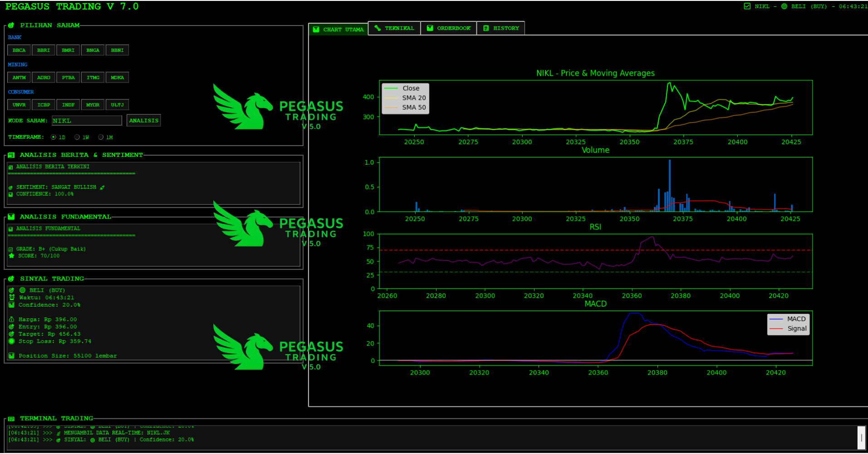Click the Analisis button
This screenshot has height=454, width=868.
pyautogui.click(x=143, y=121)
